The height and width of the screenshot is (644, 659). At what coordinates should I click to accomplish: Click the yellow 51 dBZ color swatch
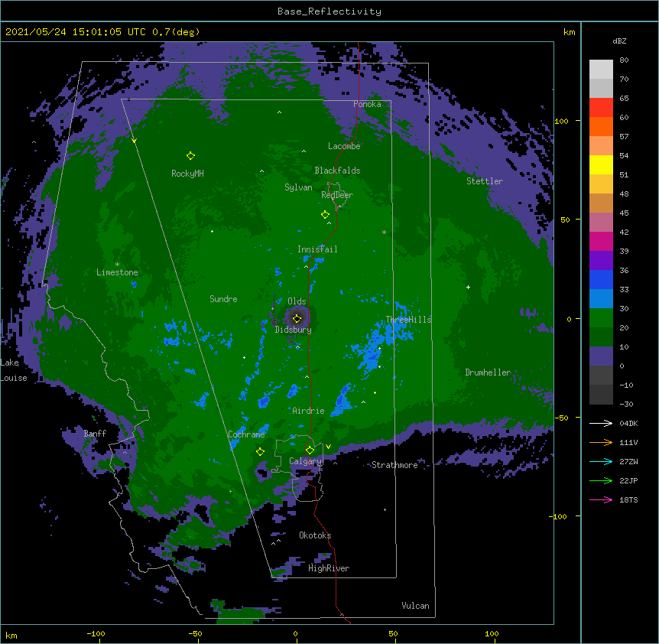point(601,164)
